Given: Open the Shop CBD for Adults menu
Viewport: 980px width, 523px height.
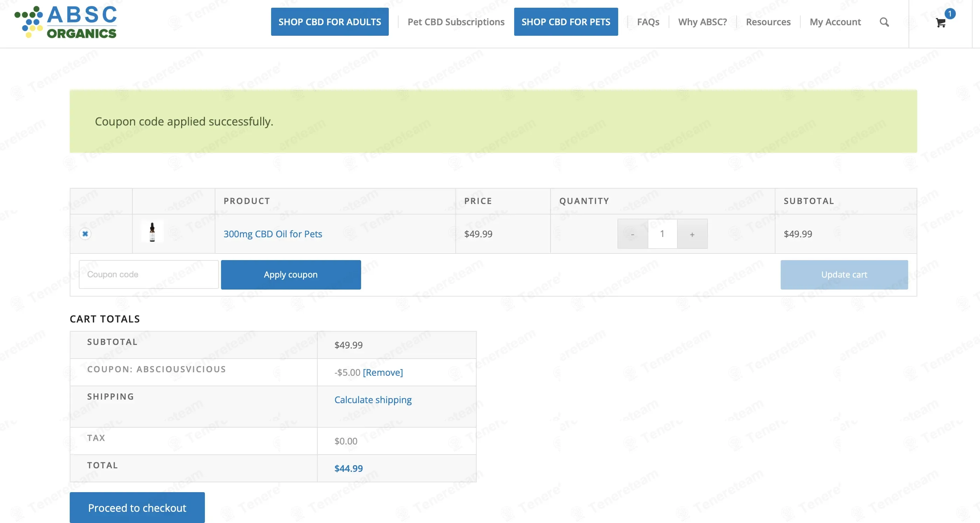Looking at the screenshot, I should 330,22.
